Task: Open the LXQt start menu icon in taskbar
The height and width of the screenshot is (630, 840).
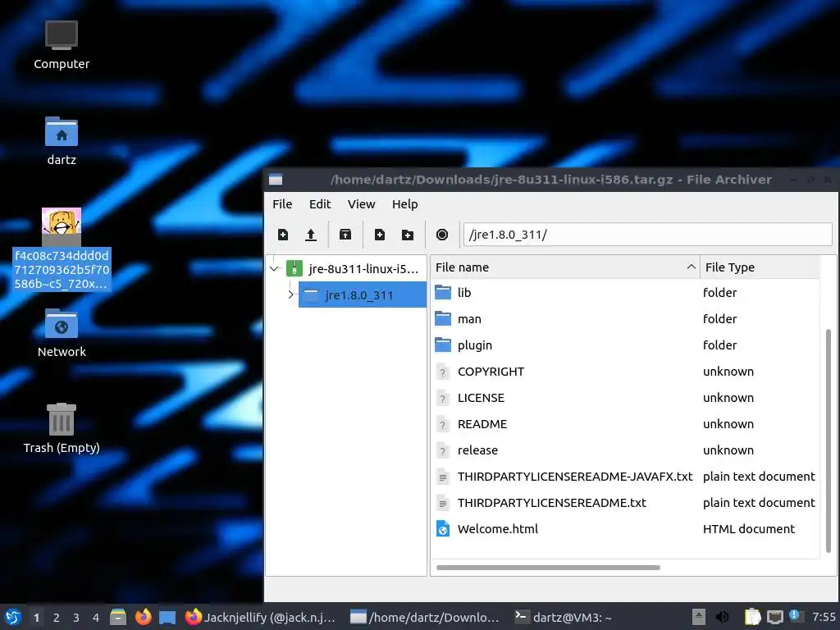Action: (x=13, y=617)
